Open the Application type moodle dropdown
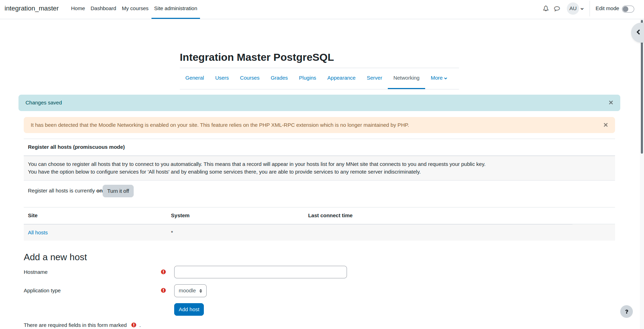The height and width of the screenshot is (329, 644). [190, 291]
